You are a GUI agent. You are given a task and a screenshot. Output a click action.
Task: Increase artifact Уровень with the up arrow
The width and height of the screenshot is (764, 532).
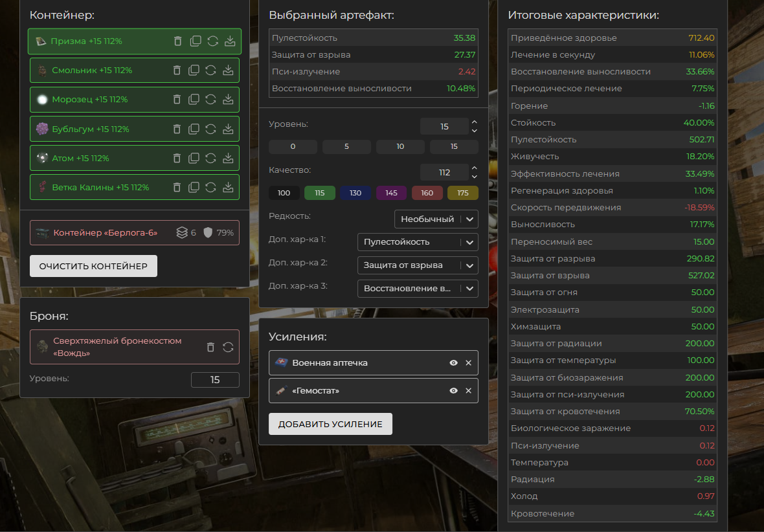pos(474,122)
